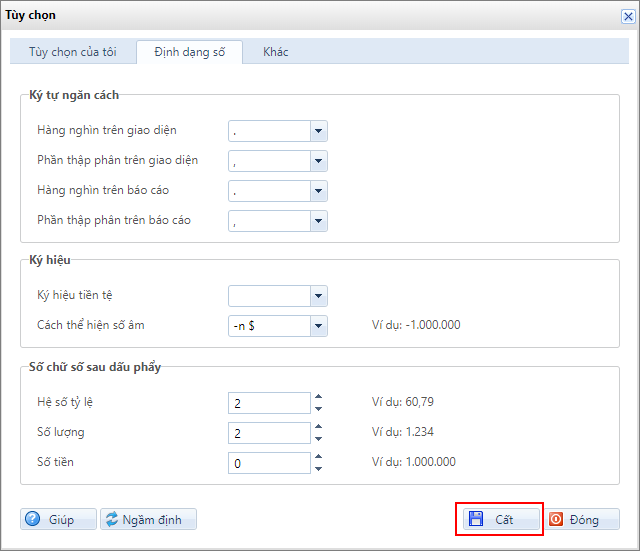Viewport: 640px width, 551px height.
Task: Open Cách thể hiện số âm dropdown
Action: 318,326
